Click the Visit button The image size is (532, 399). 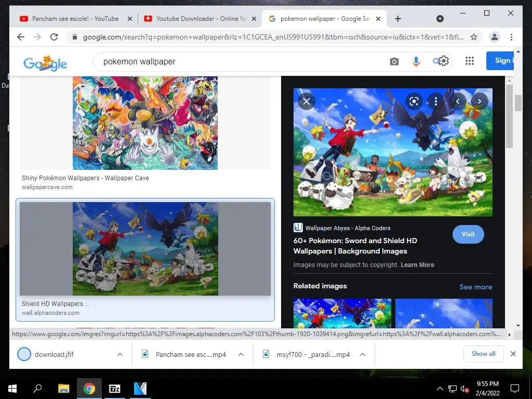point(468,234)
